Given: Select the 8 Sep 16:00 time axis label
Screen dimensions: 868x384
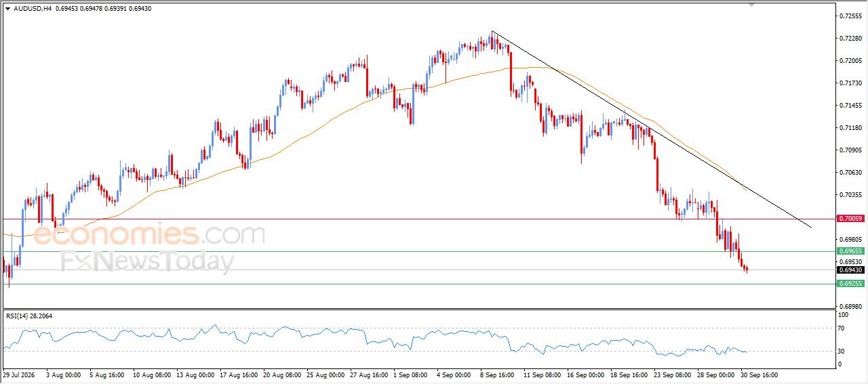Looking at the screenshot, I should 496,374.
